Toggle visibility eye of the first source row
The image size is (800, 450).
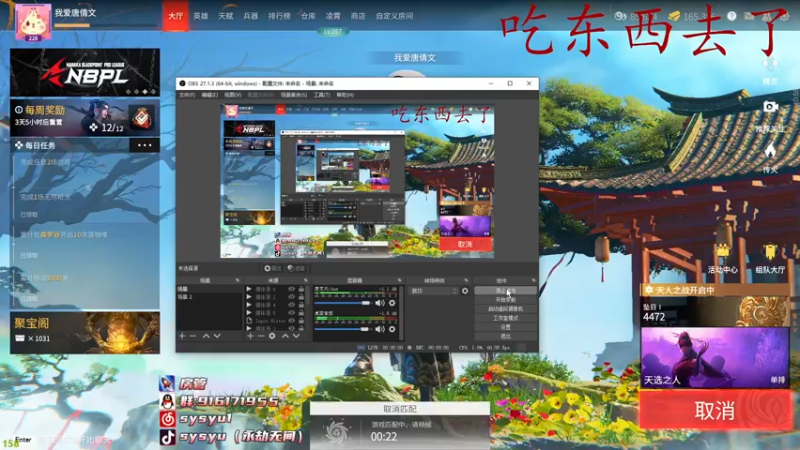click(x=292, y=289)
